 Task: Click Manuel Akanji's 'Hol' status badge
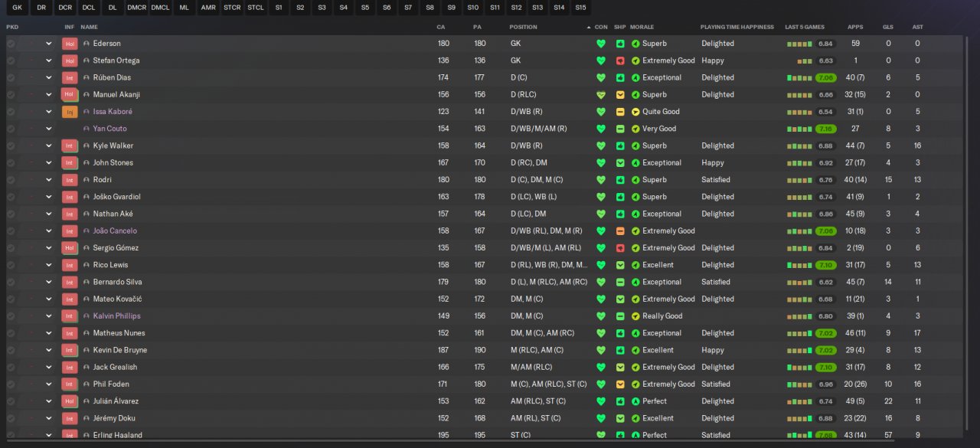[70, 95]
